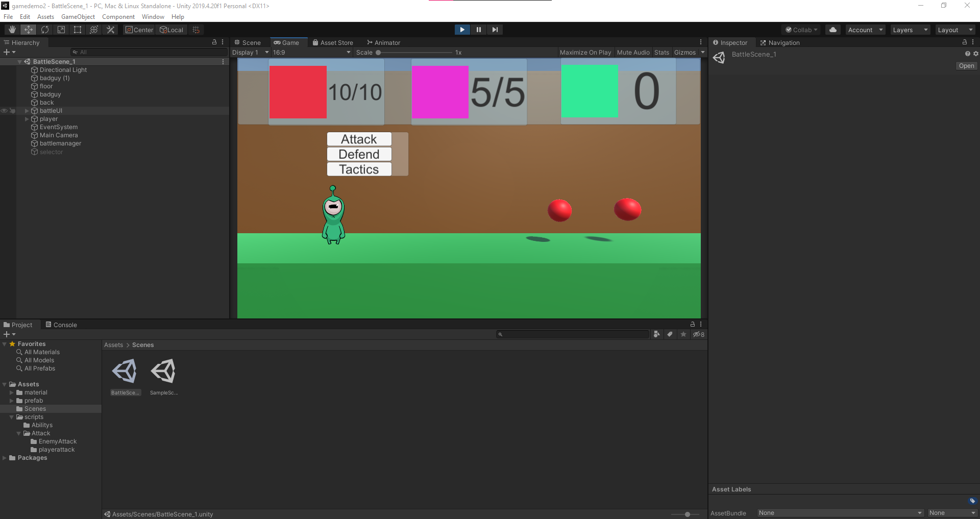The height and width of the screenshot is (519, 980).
Task: Click the Attack button in game
Action: coord(359,139)
